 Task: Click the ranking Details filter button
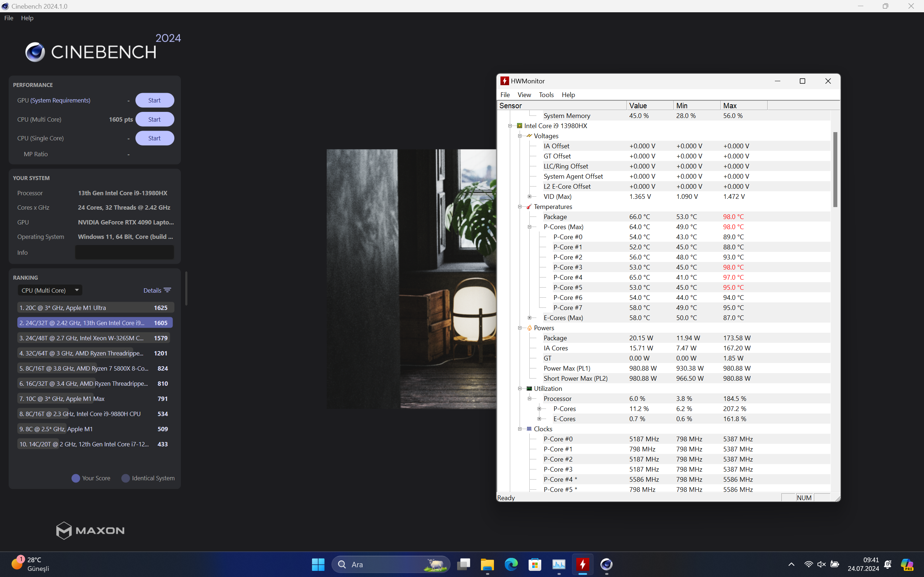157,290
